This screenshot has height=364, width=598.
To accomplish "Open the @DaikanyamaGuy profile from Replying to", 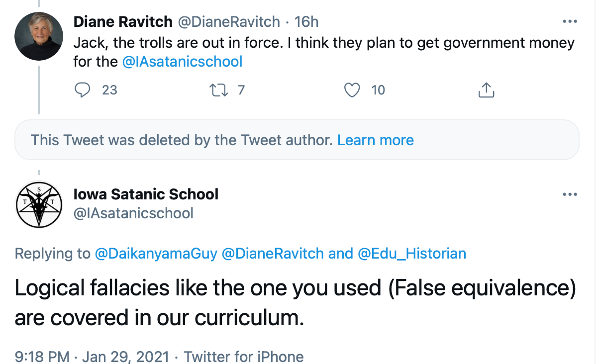I will tap(156, 254).
